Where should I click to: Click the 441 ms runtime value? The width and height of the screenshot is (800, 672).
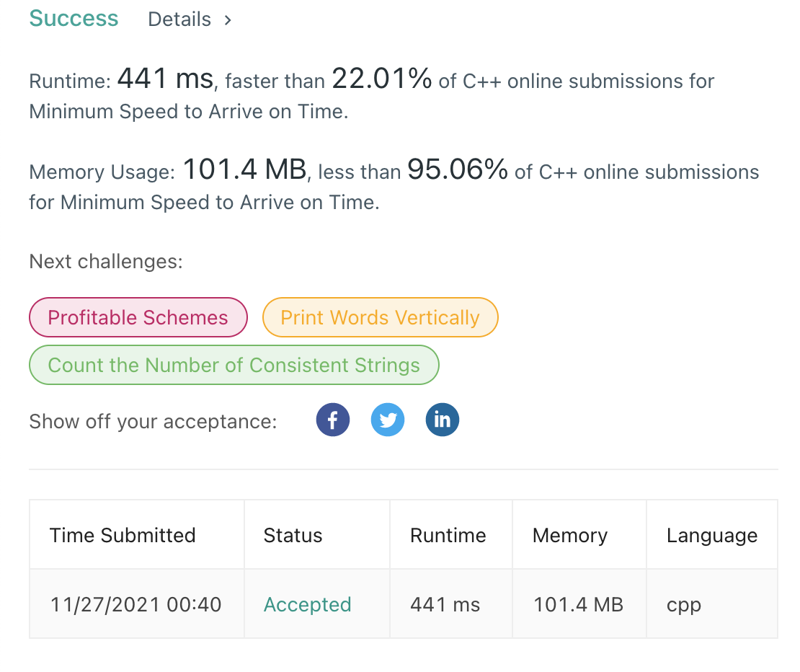coord(444,605)
